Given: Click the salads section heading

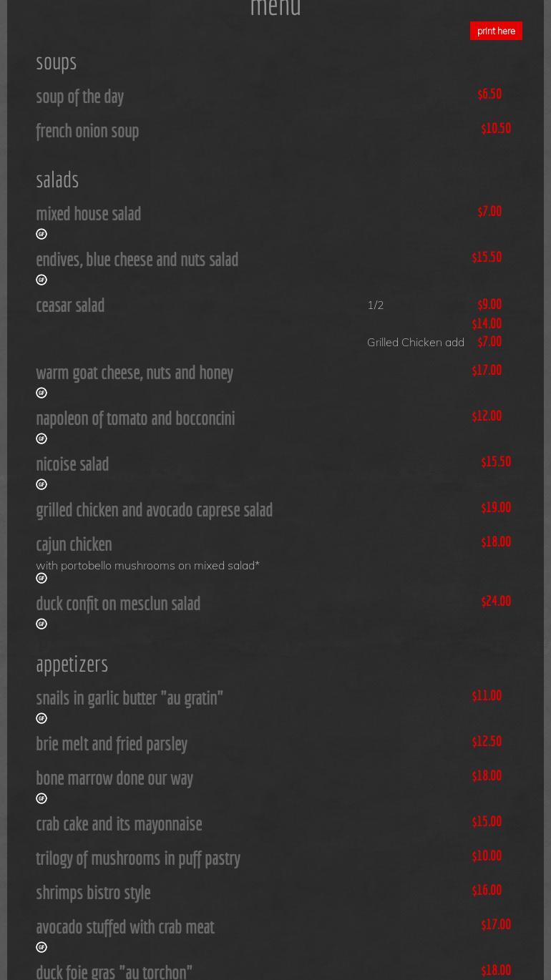Looking at the screenshot, I should click(x=57, y=179).
